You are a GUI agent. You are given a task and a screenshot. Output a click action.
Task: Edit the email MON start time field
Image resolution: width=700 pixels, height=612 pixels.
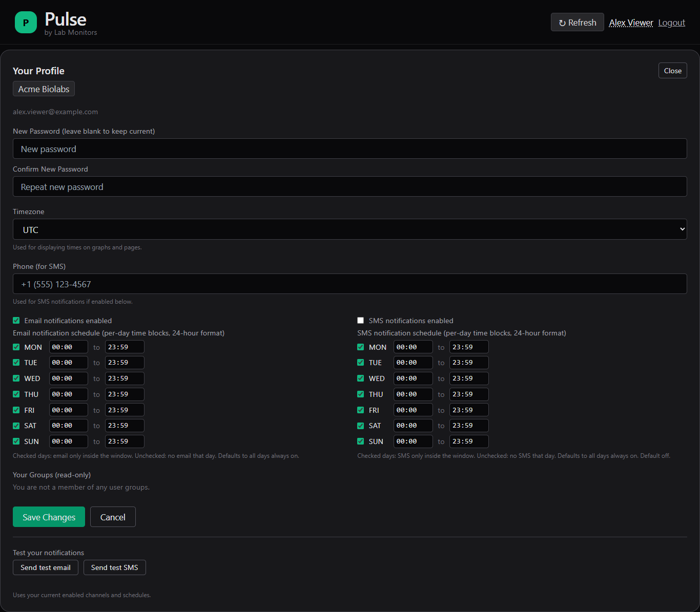coord(69,347)
